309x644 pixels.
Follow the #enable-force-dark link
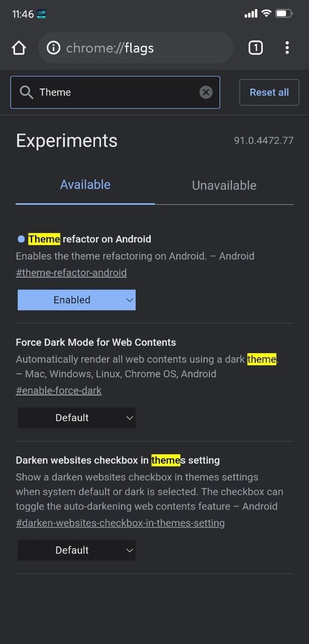(x=59, y=390)
